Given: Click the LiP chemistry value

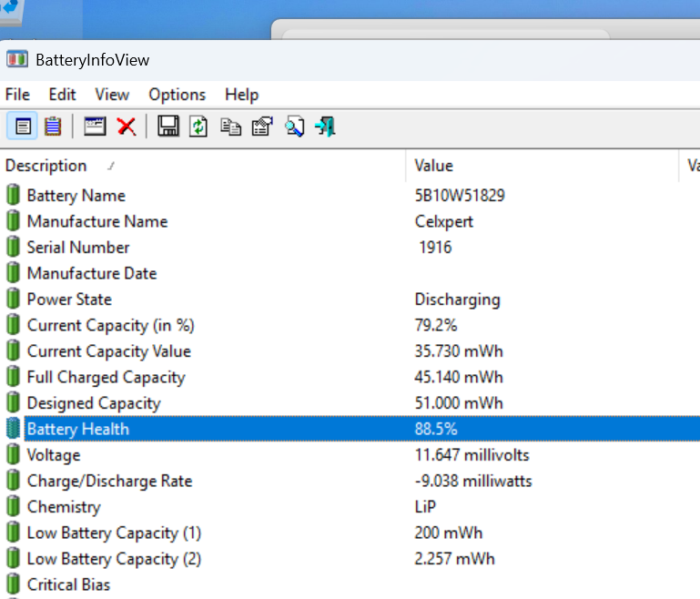Looking at the screenshot, I should coord(425,507).
